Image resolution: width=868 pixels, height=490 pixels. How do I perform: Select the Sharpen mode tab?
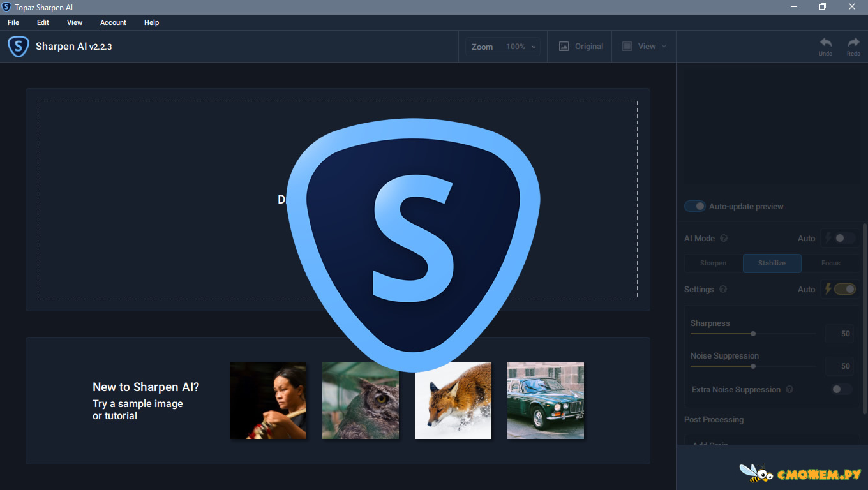tap(713, 263)
